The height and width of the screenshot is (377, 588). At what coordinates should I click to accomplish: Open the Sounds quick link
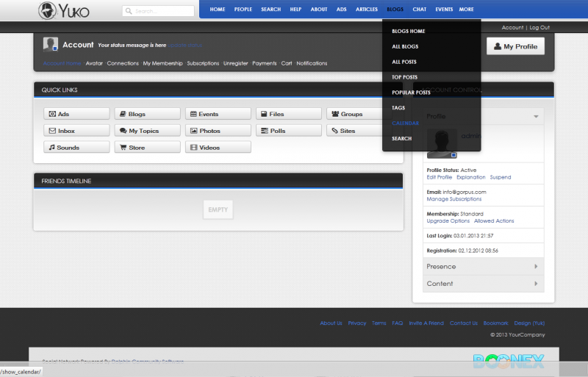(x=76, y=147)
